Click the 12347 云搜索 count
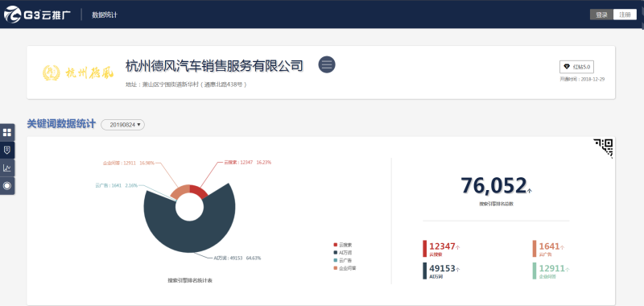 pos(442,246)
